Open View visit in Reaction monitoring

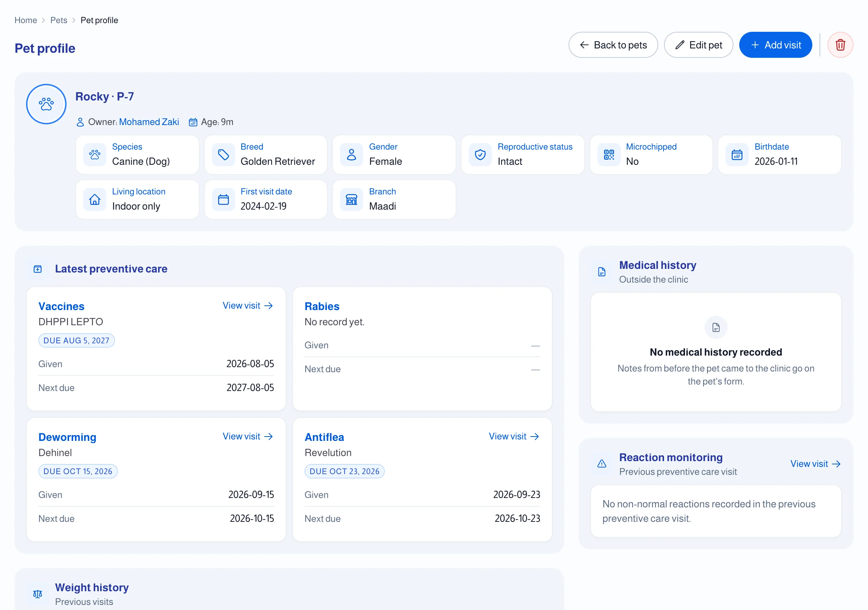tap(816, 464)
